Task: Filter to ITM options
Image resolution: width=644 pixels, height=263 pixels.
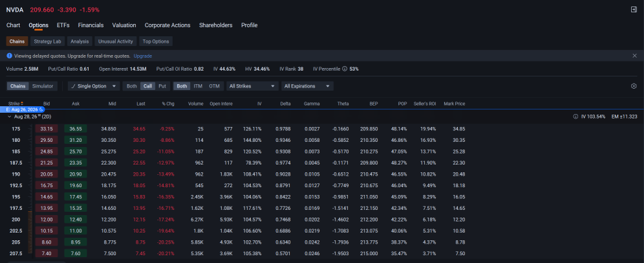Action: click(198, 86)
